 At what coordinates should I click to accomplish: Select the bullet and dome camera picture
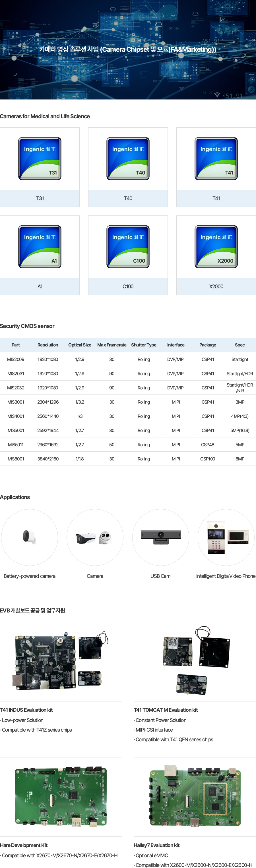tap(95, 537)
